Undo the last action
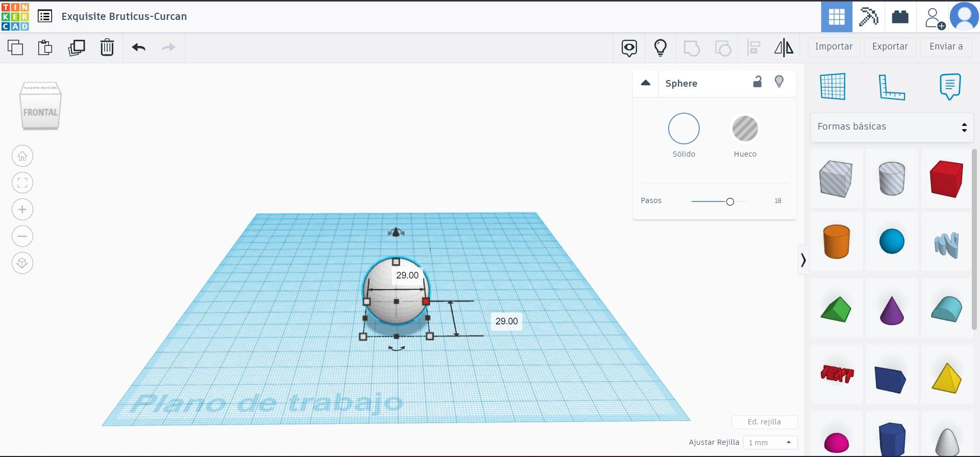The width and height of the screenshot is (980, 457). [x=139, y=47]
